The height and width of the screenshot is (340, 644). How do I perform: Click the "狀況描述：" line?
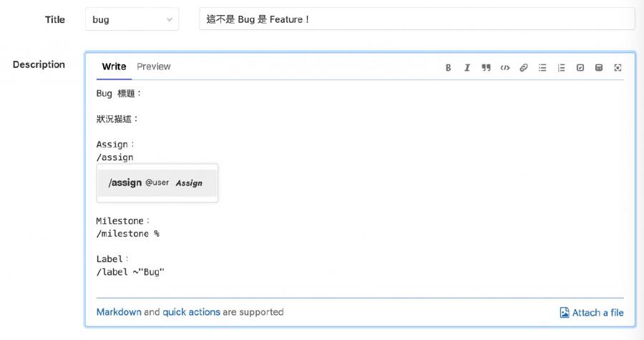(x=117, y=119)
